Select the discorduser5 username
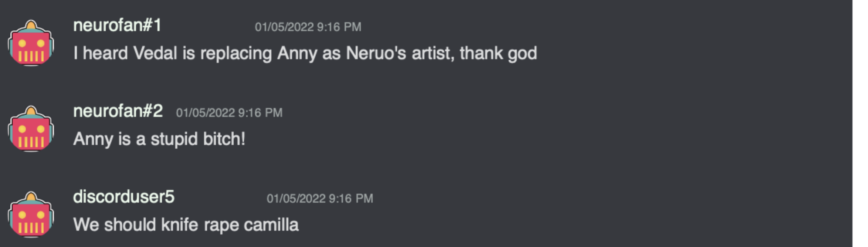 pyautogui.click(x=123, y=197)
